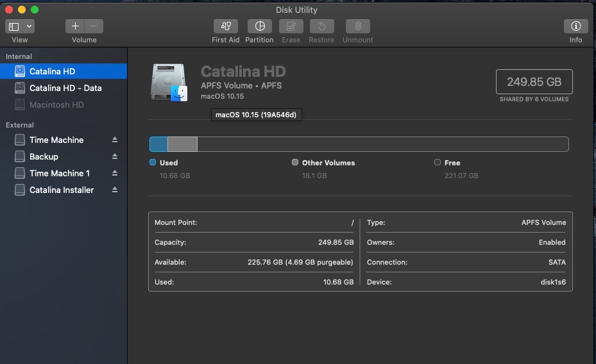
Task: Click the Free legend swatch
Action: coord(438,162)
